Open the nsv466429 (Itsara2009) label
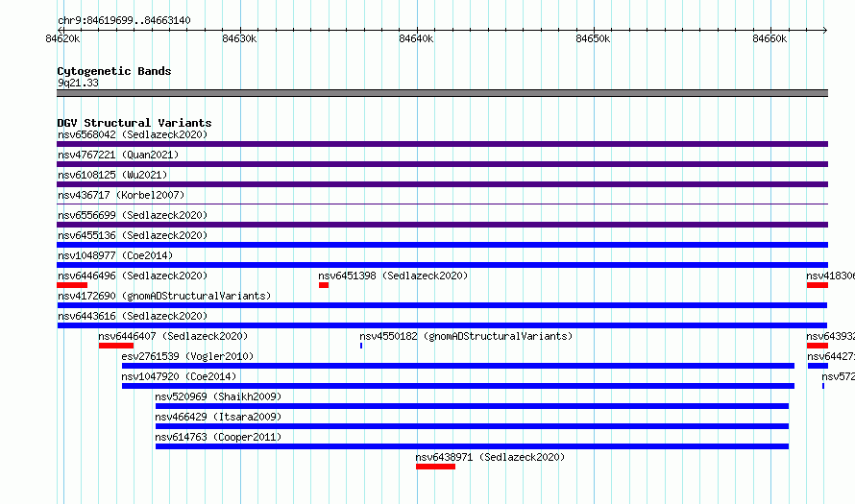This screenshot has height=504, width=855. click(x=218, y=417)
